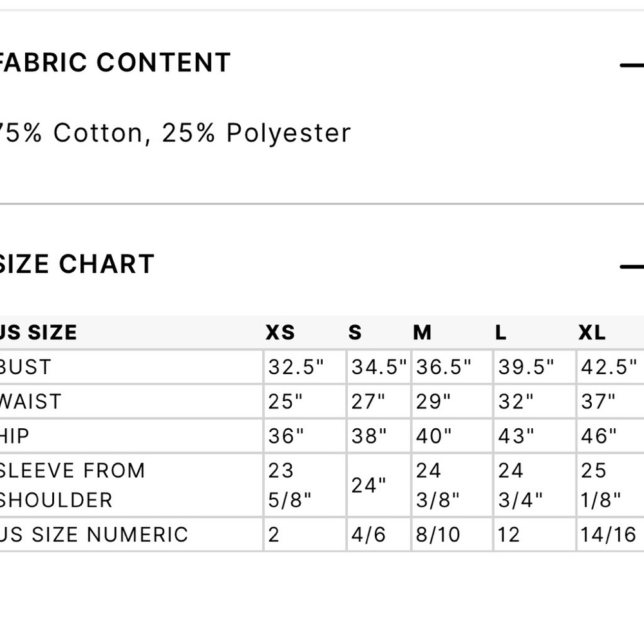
Task: Click the Hip row label
Action: 14,436
